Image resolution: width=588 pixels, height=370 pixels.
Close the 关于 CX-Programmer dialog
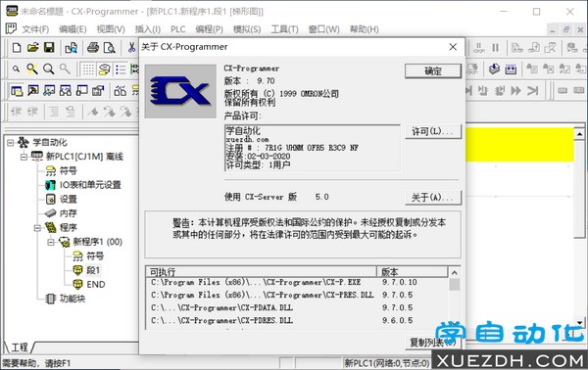click(453, 47)
